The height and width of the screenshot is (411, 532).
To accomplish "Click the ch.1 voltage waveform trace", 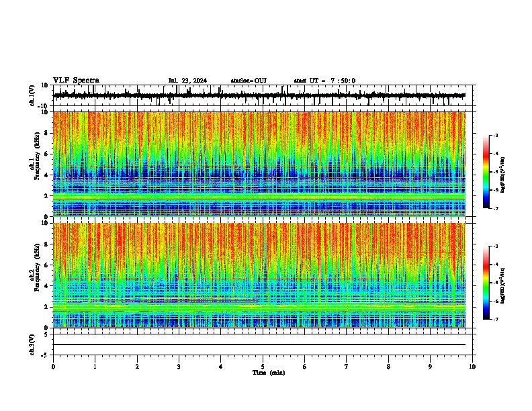I will (259, 95).
